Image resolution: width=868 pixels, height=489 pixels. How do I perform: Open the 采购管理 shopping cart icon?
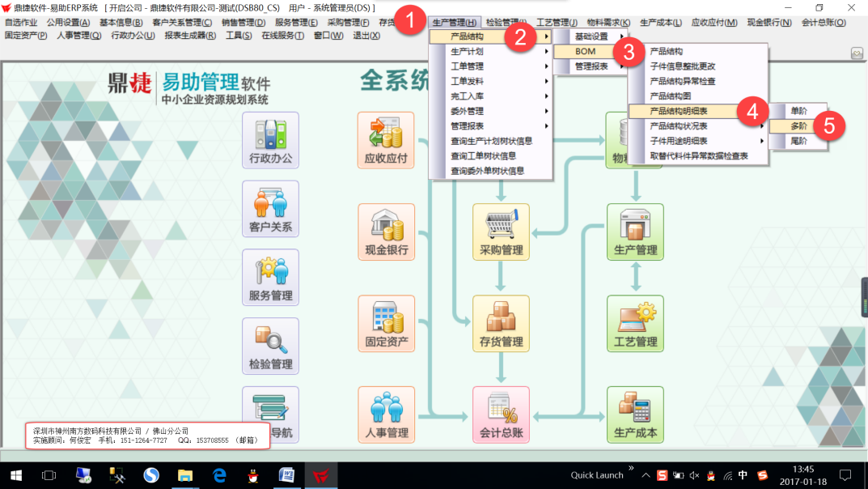tap(501, 232)
